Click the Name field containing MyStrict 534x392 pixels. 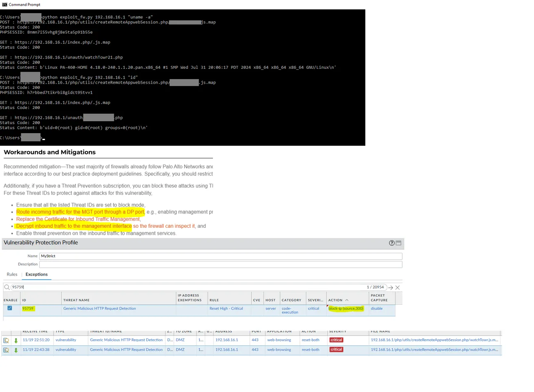coord(220,256)
